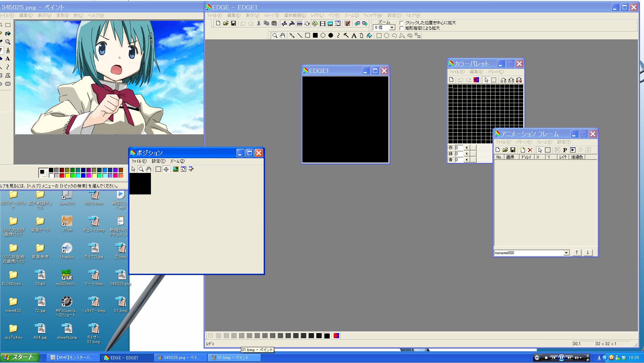Click the play preview icon in animation frame

tap(573, 150)
